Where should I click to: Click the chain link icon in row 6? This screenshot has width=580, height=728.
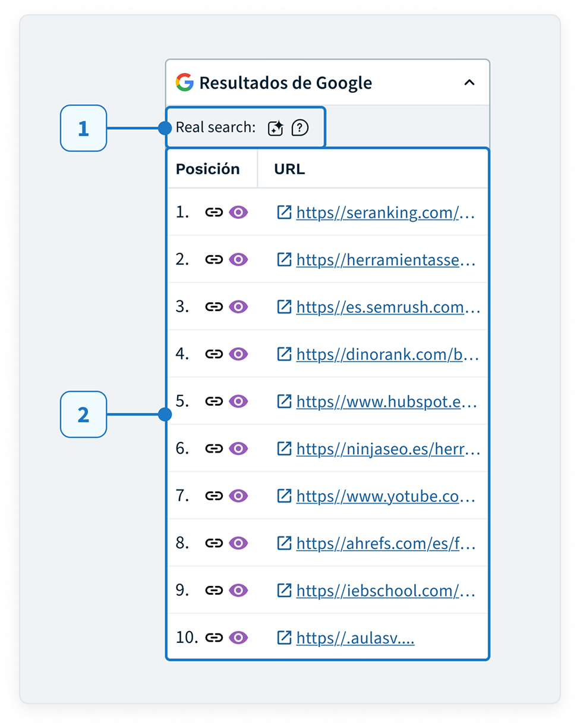coord(213,448)
